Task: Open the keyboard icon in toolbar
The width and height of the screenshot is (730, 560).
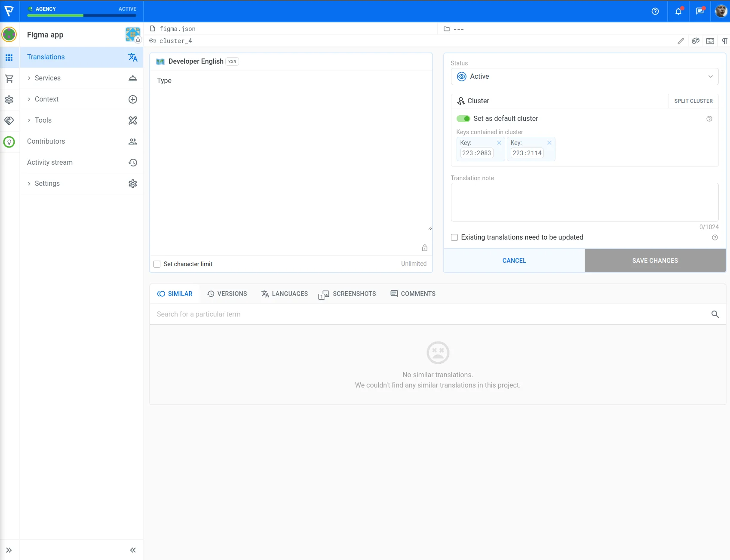Action: pyautogui.click(x=710, y=41)
